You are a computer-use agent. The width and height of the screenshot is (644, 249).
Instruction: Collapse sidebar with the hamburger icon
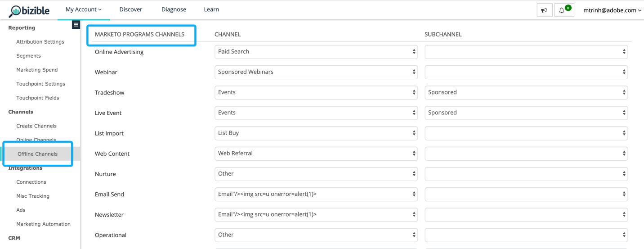click(x=76, y=25)
